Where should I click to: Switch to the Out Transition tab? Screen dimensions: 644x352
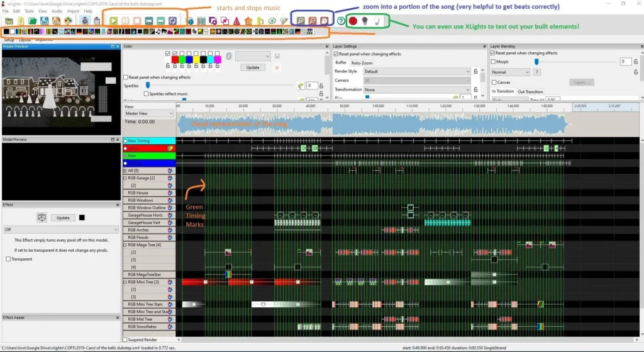click(x=530, y=92)
